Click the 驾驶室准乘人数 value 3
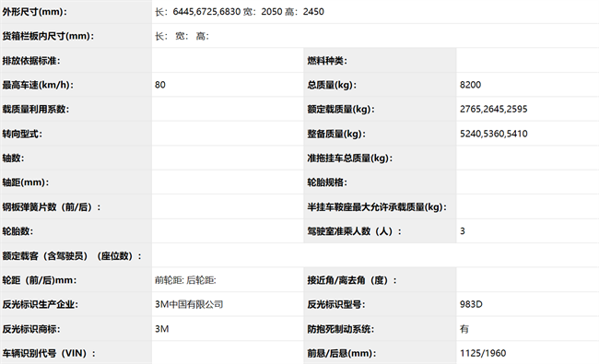This screenshot has height=364, width=599. click(463, 231)
